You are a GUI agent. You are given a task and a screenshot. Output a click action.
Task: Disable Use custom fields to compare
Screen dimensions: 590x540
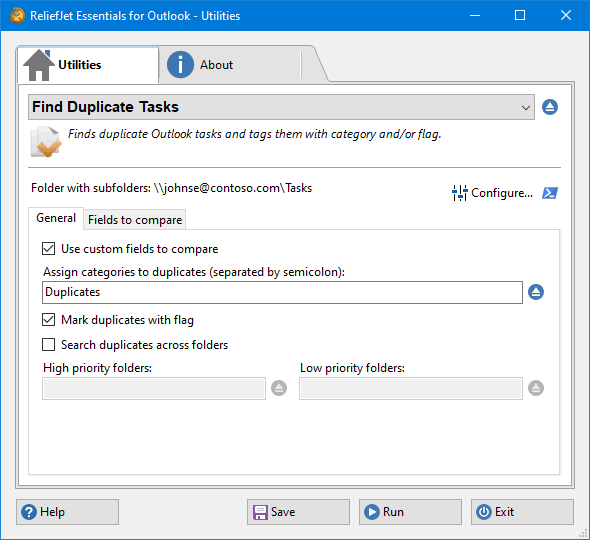(x=49, y=249)
